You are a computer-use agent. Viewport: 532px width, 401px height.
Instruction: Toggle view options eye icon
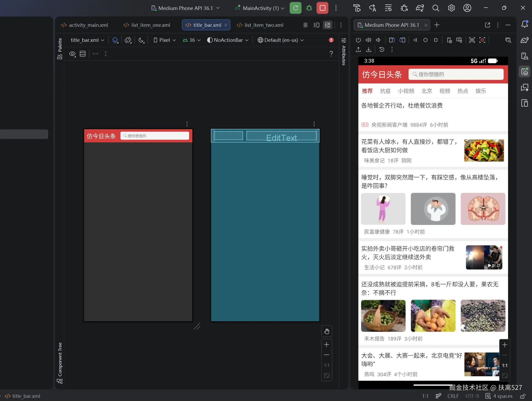72,54
